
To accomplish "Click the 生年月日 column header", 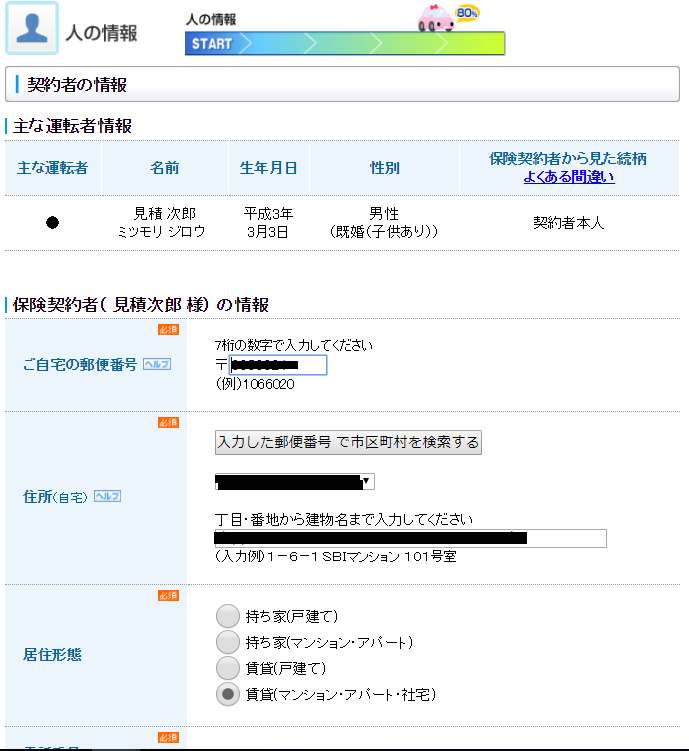I will [x=268, y=168].
